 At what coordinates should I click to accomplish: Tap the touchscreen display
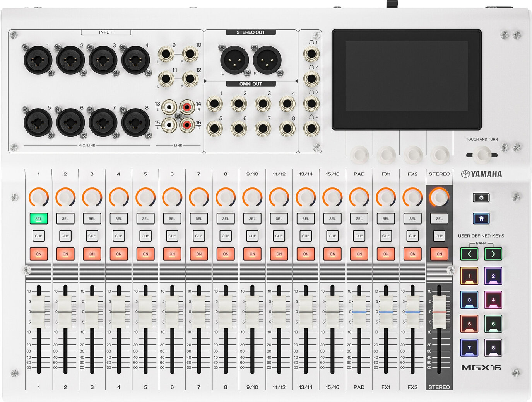pos(406,79)
